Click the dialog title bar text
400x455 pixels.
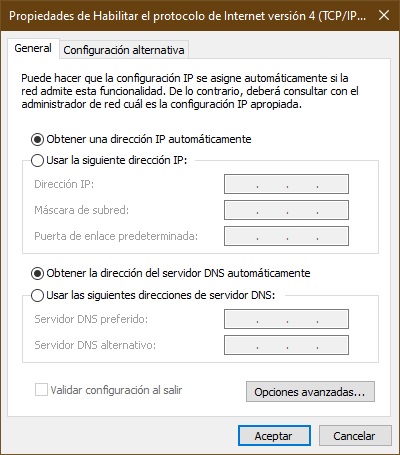coord(187,16)
